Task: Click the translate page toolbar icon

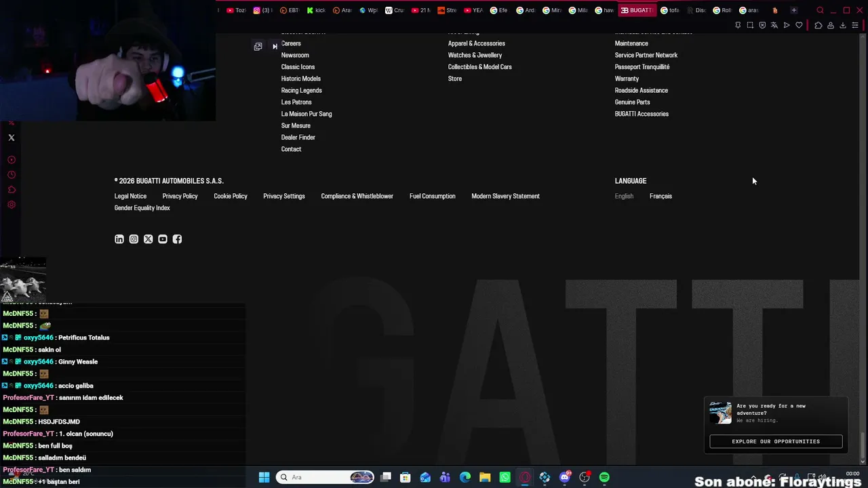Action: point(774,26)
